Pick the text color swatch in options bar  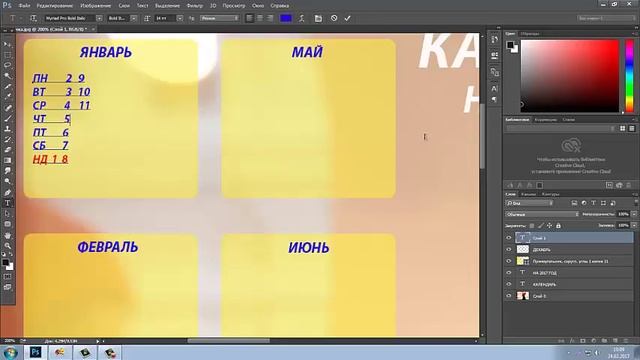coord(286,18)
